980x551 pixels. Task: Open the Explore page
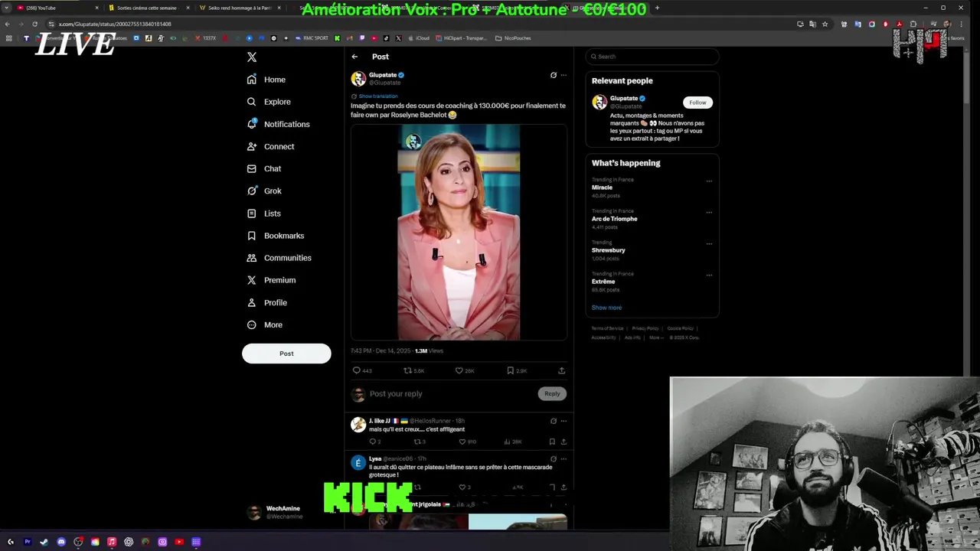point(269,102)
